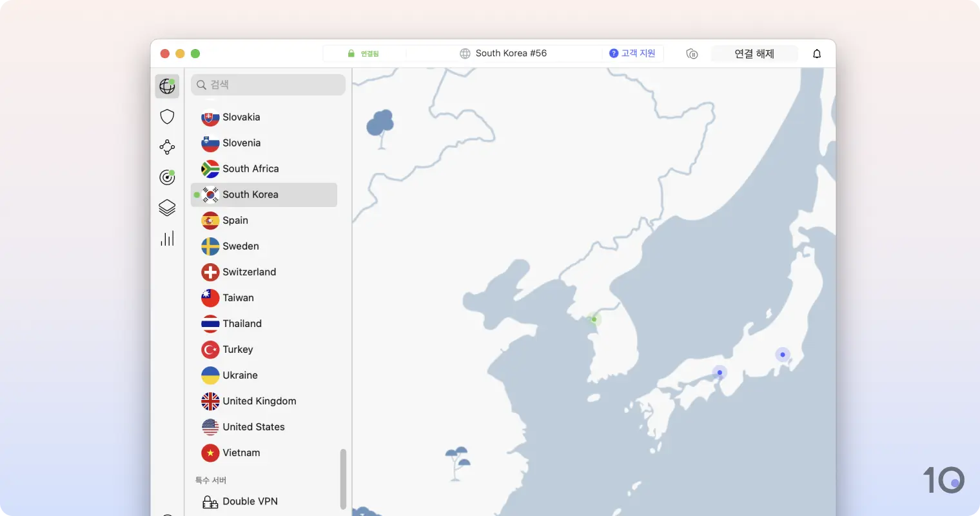This screenshot has width=980, height=516.
Task: Click the easternmost Japan map pin
Action: point(782,354)
